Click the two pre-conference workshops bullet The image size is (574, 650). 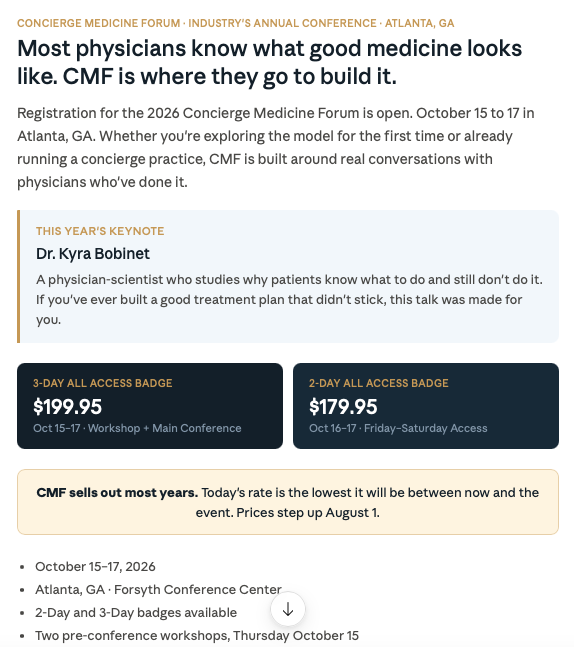[x=197, y=635]
